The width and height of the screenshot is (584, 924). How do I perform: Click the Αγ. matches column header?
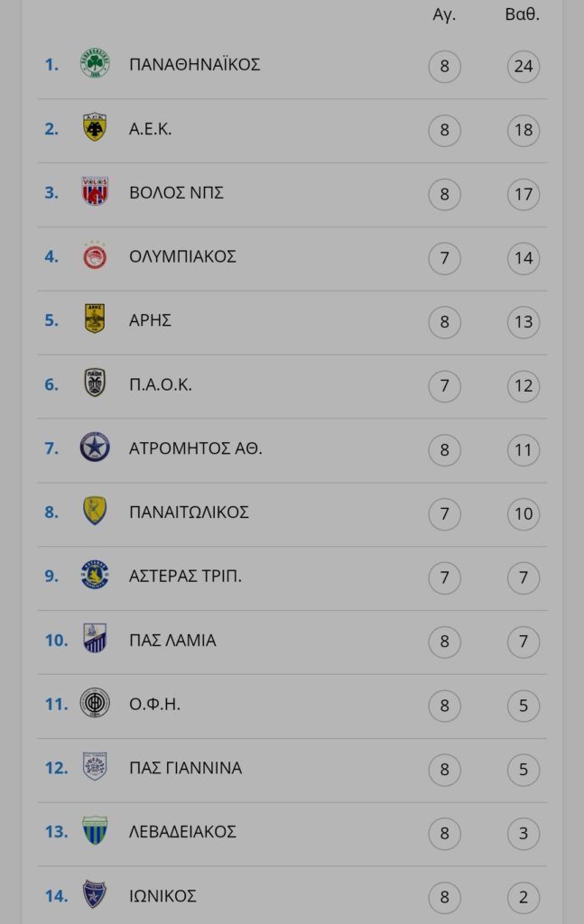[444, 14]
